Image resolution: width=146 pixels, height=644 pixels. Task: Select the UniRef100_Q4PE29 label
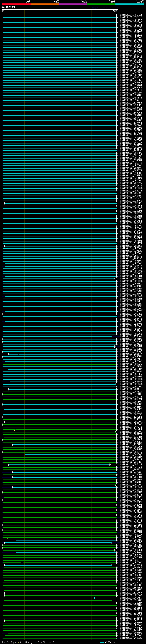point(131,392)
